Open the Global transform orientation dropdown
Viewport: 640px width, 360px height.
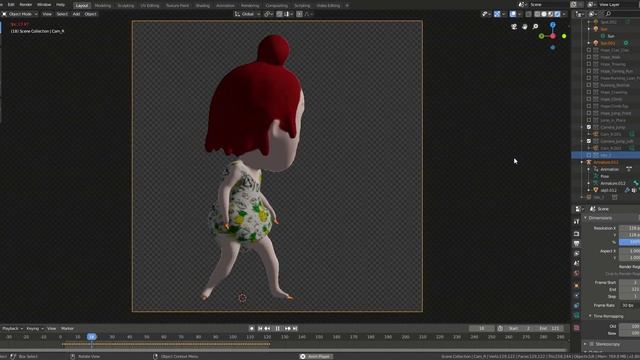pyautogui.click(x=247, y=14)
